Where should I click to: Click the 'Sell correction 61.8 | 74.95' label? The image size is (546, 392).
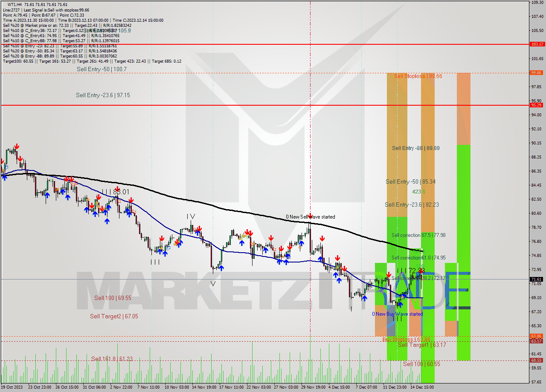(x=418, y=258)
